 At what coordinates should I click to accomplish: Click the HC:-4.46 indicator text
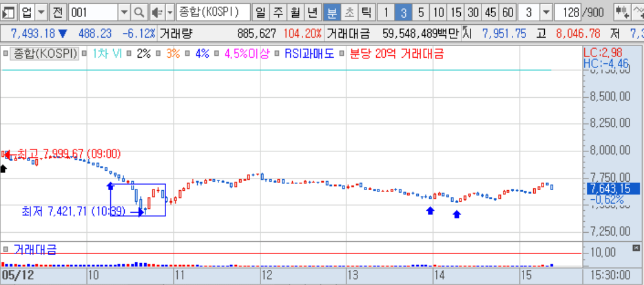pyautogui.click(x=606, y=63)
